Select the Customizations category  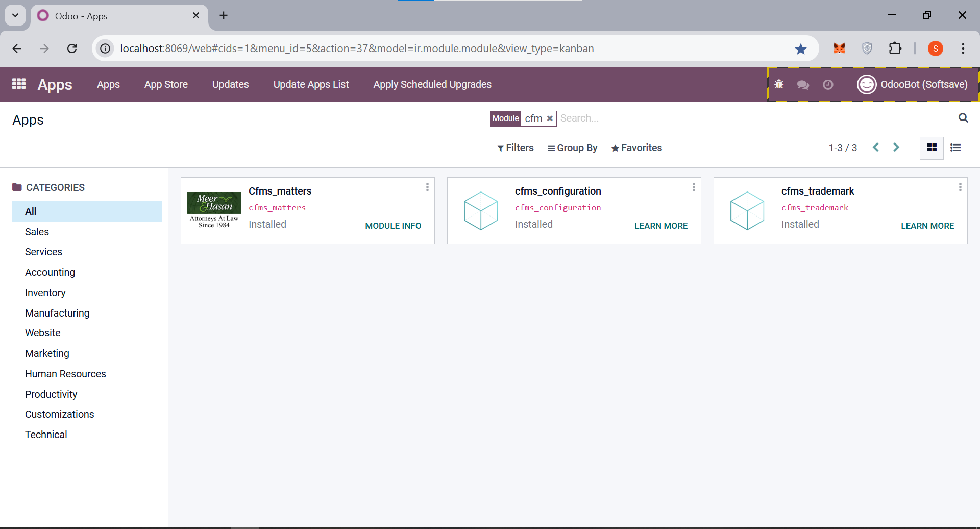click(x=59, y=414)
